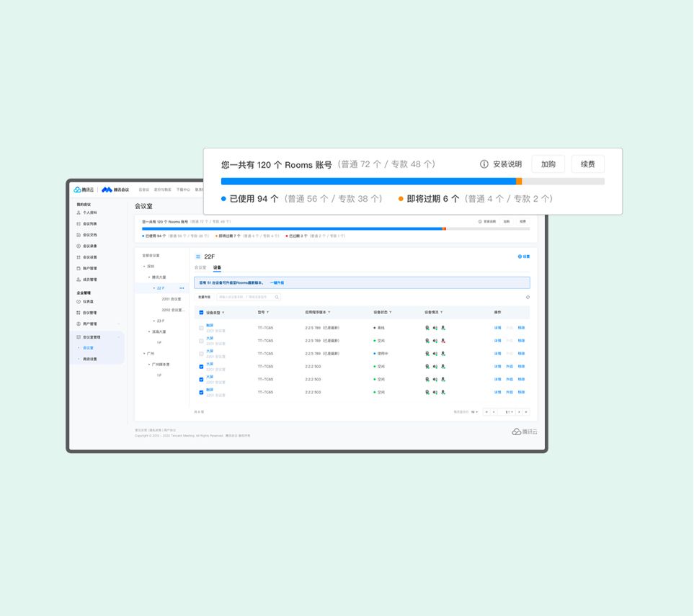Click the speaker status icon in the first device row

(x=435, y=328)
